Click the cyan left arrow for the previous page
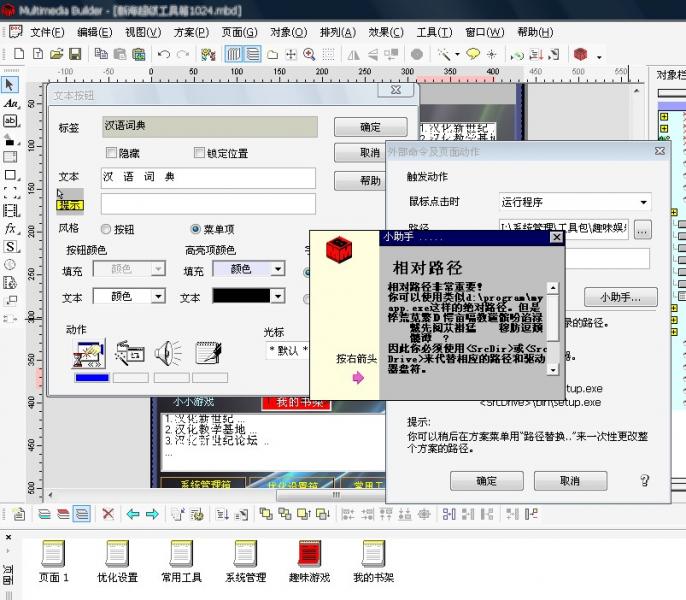The image size is (686, 600). (133, 514)
